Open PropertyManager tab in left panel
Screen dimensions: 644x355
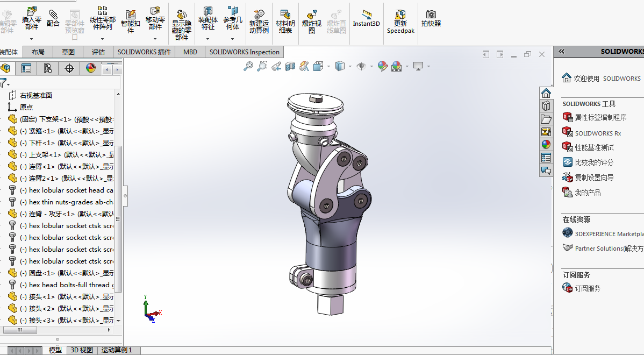26,68
